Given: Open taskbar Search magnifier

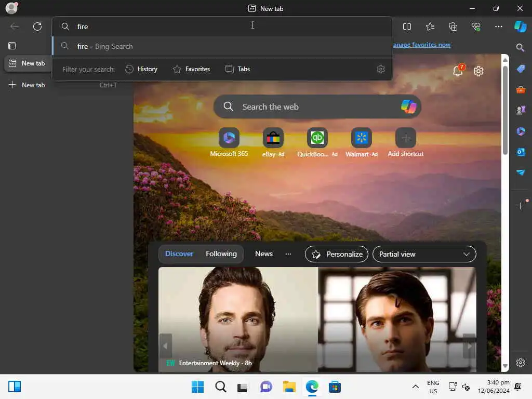Looking at the screenshot, I should pyautogui.click(x=220, y=387).
